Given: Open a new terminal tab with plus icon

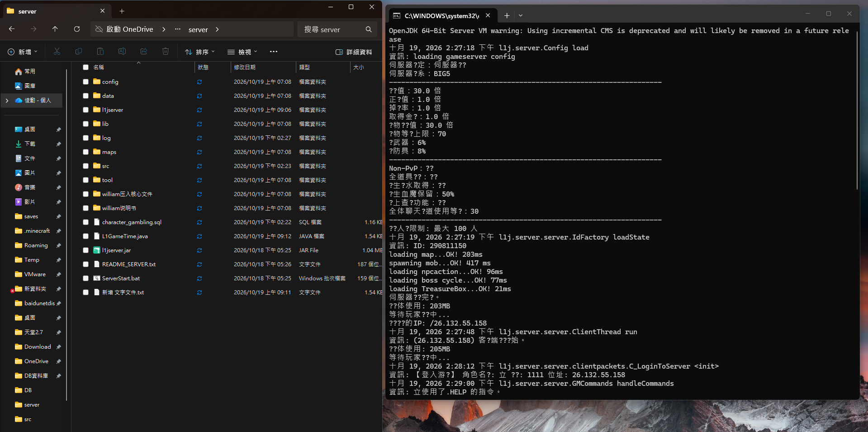Looking at the screenshot, I should coord(507,15).
